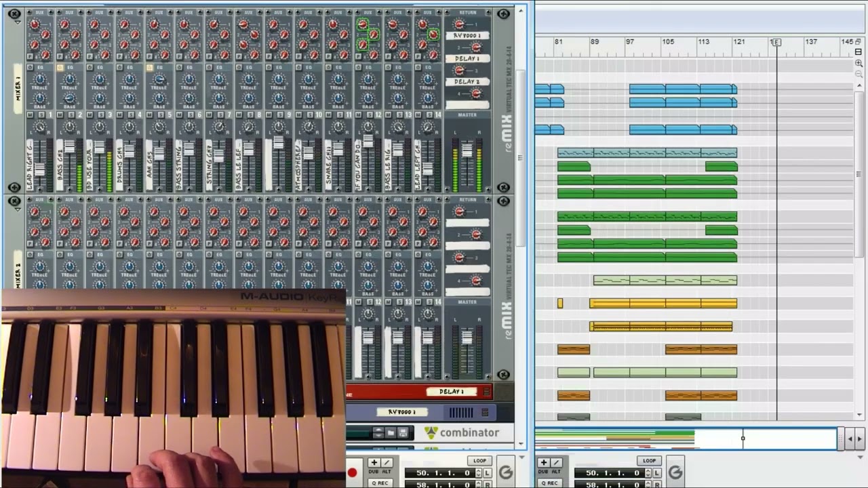Image resolution: width=868 pixels, height=488 pixels.
Task: Solo channel 2 in Mixer 1
Action: (71, 115)
